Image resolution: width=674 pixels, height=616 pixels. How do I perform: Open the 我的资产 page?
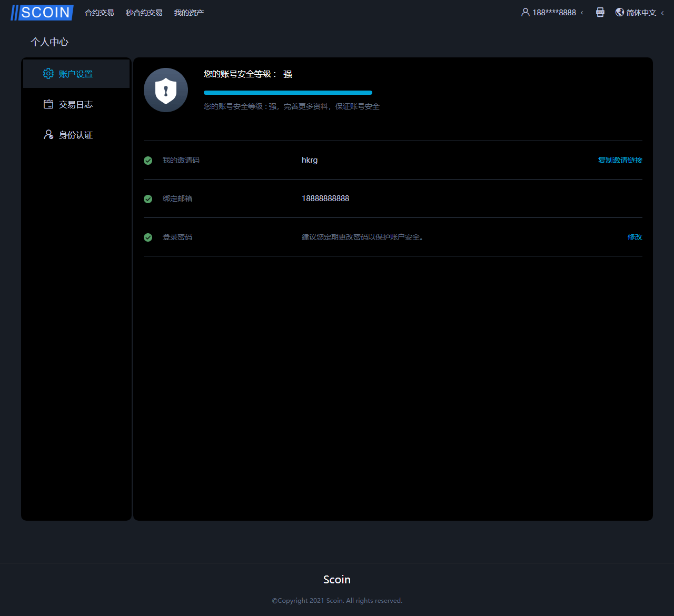[x=189, y=13]
